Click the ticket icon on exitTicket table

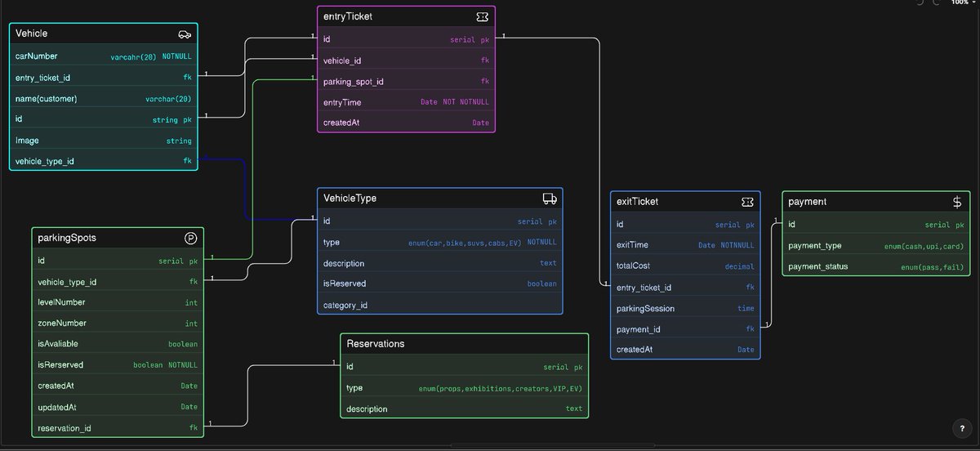747,202
